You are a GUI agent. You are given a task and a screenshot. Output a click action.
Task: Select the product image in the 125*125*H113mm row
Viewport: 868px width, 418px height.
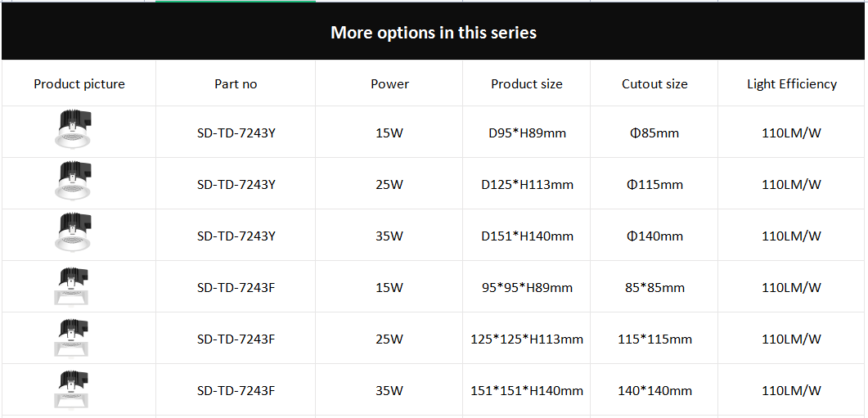[74, 337]
